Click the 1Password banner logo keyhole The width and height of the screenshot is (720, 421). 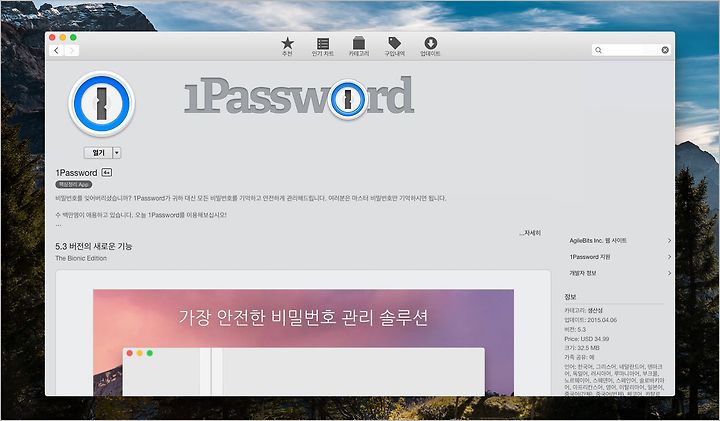click(348, 99)
